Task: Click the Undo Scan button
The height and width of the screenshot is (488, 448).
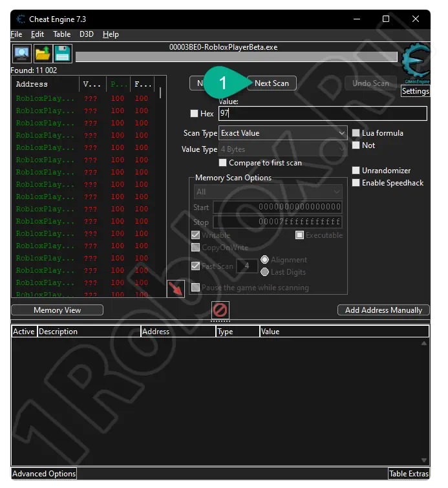Action: click(x=370, y=83)
